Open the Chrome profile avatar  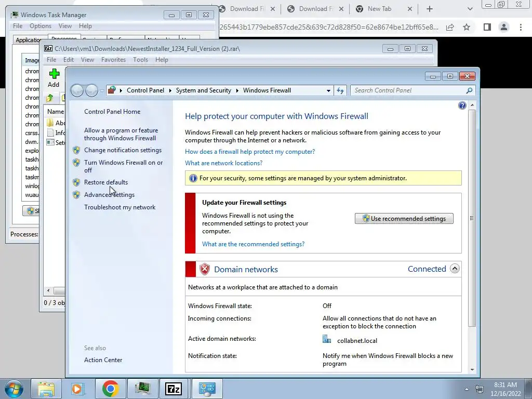click(504, 27)
